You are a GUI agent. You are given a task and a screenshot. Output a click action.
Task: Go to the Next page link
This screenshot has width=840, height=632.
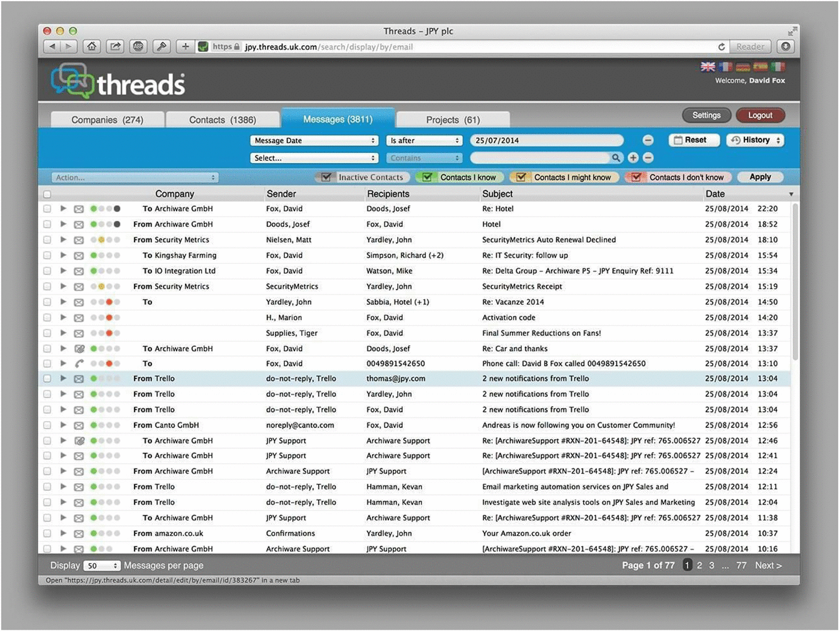tap(768, 566)
